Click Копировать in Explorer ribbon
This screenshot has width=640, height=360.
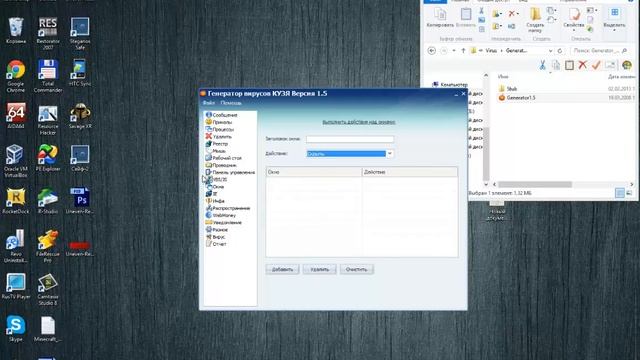[440, 18]
